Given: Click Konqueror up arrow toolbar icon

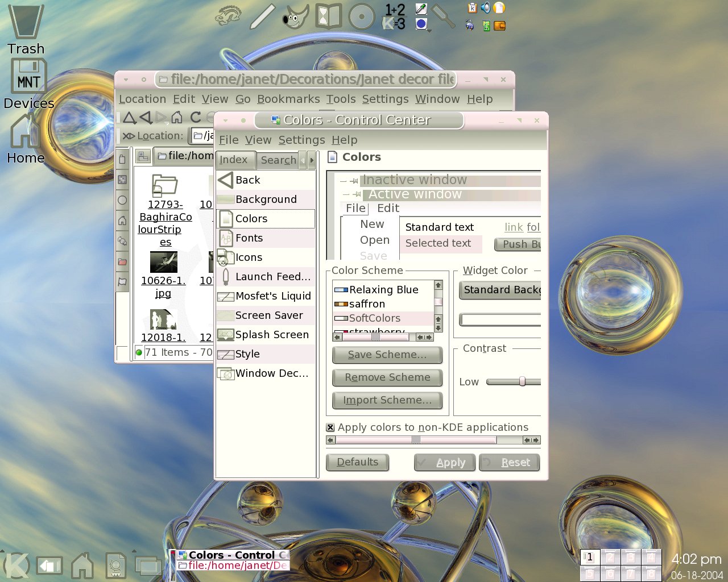Looking at the screenshot, I should pyautogui.click(x=129, y=118).
